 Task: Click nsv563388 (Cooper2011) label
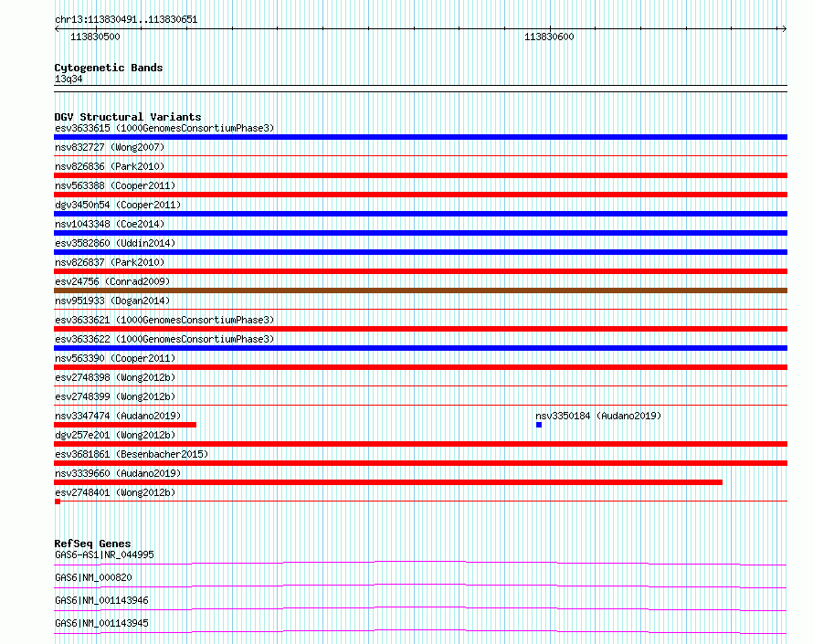(x=115, y=185)
